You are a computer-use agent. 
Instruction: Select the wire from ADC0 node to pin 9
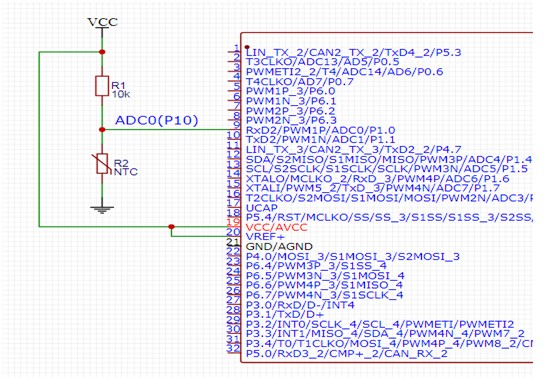click(166, 130)
